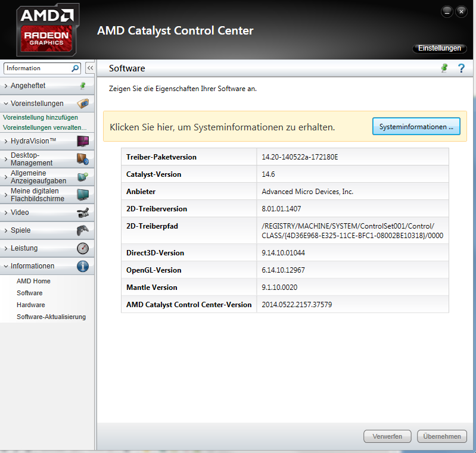Screen dimensions: 476x453
Task: Click the Informationen blue info icon
Action: pyautogui.click(x=83, y=266)
